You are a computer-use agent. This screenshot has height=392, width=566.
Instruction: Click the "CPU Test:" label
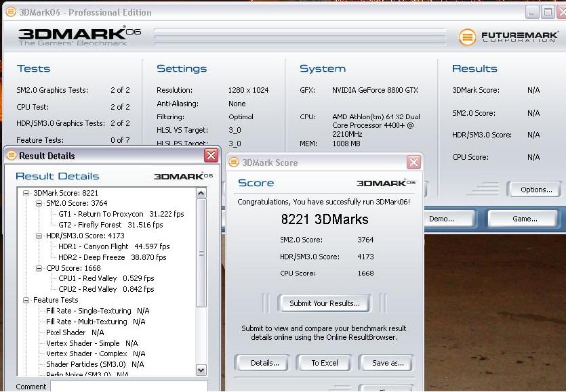pos(33,107)
